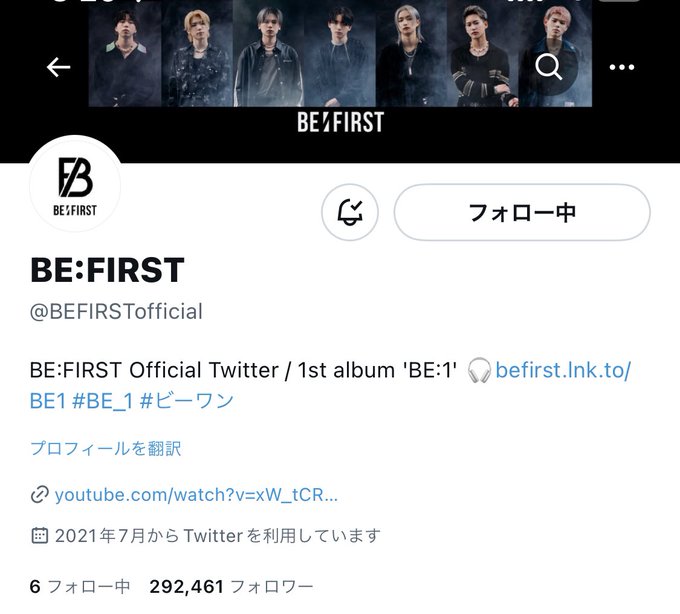Click the headphones emoji in bio

(x=479, y=370)
